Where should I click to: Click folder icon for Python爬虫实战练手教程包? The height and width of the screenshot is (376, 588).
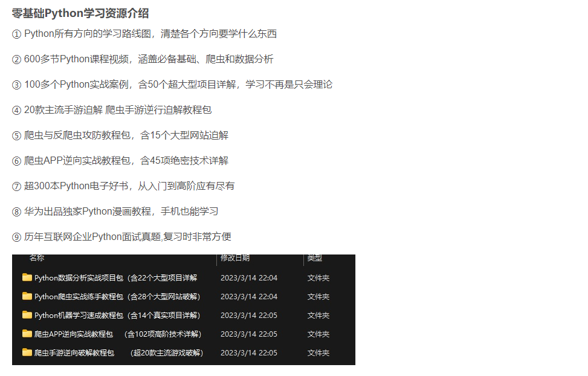[x=27, y=296]
